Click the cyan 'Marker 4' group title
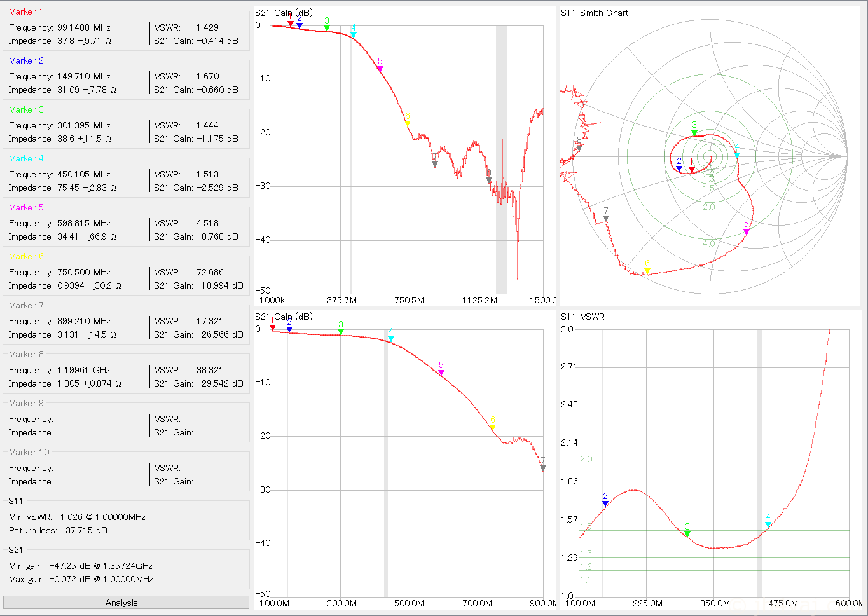This screenshot has height=616, width=868. click(26, 158)
